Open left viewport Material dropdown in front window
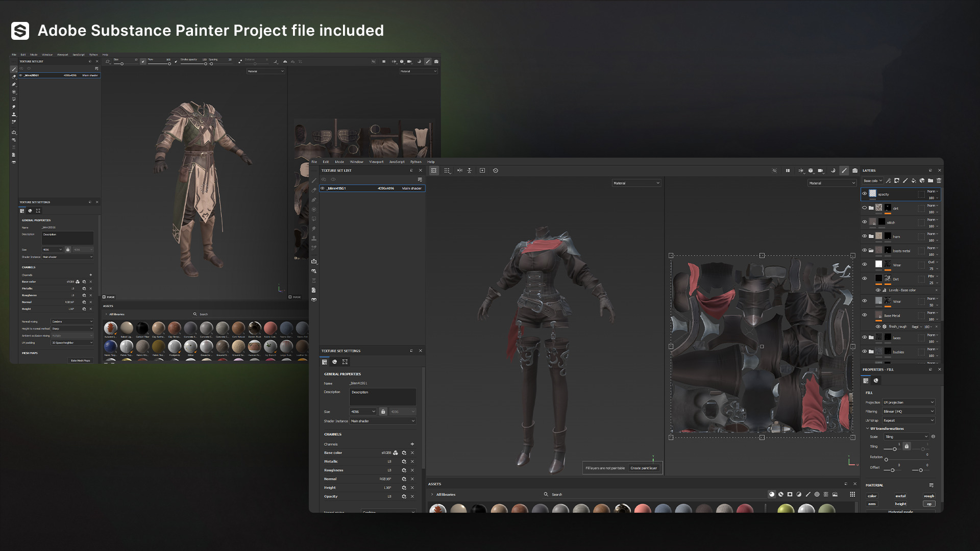Image resolution: width=980 pixels, height=551 pixels. pyautogui.click(x=636, y=183)
